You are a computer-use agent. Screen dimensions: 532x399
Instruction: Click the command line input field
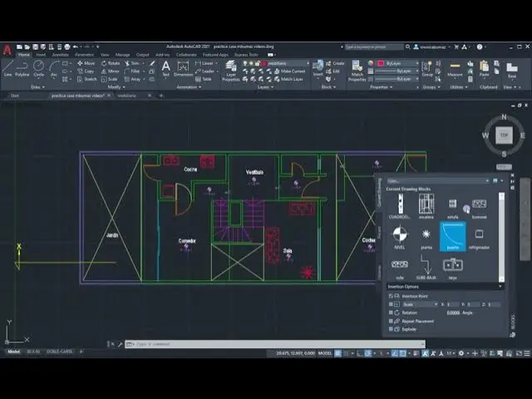(x=275, y=344)
